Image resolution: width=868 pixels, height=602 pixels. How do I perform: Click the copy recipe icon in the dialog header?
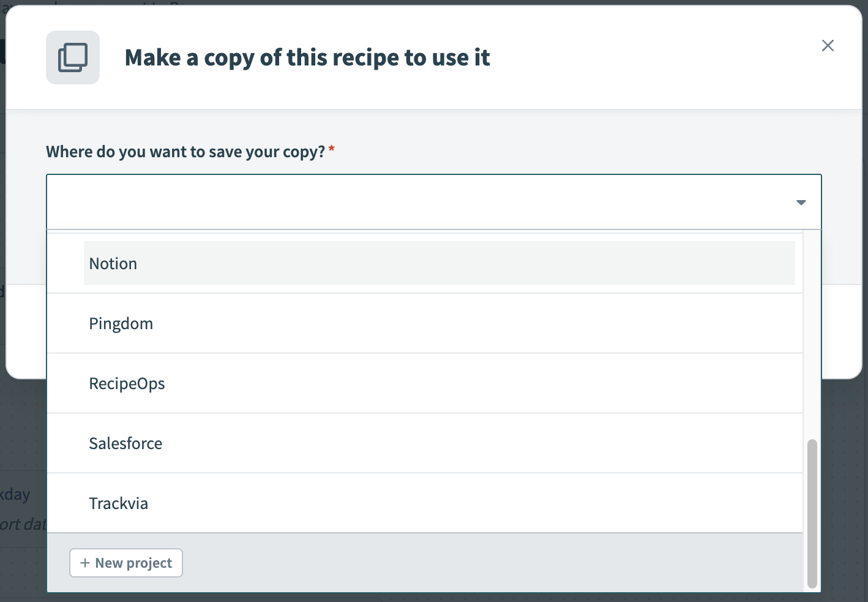point(72,57)
